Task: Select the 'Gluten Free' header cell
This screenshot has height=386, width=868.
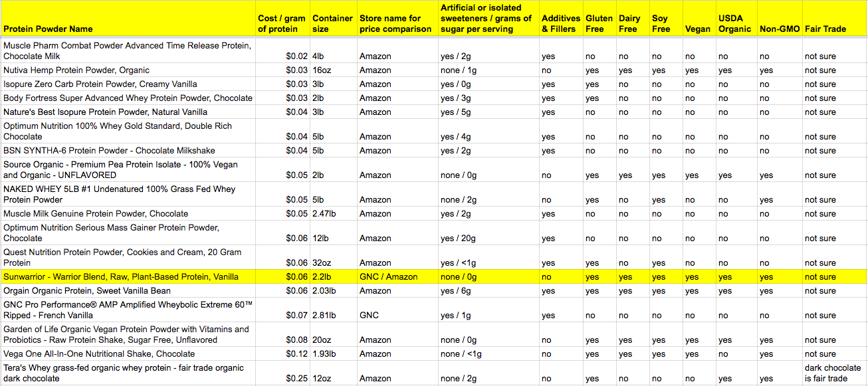Action: (x=599, y=18)
